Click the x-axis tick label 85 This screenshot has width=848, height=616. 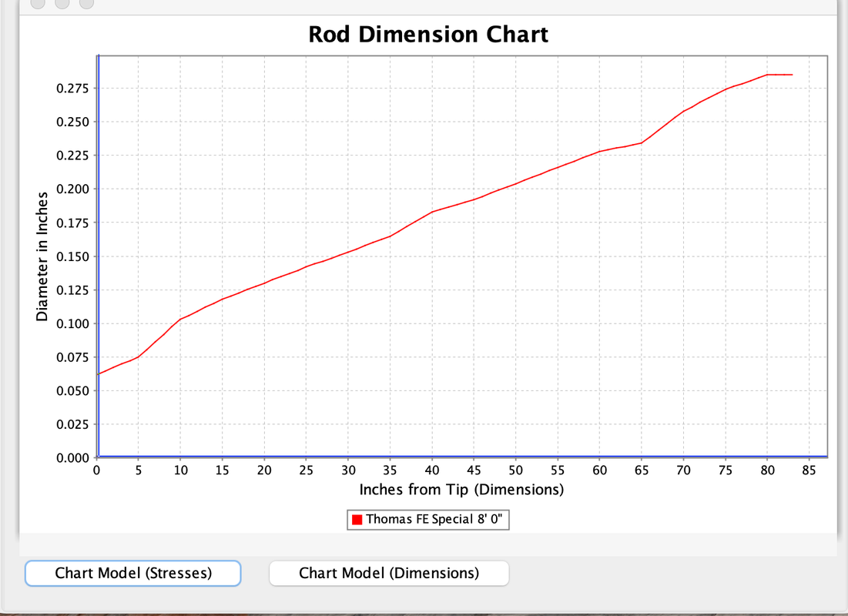click(x=809, y=470)
